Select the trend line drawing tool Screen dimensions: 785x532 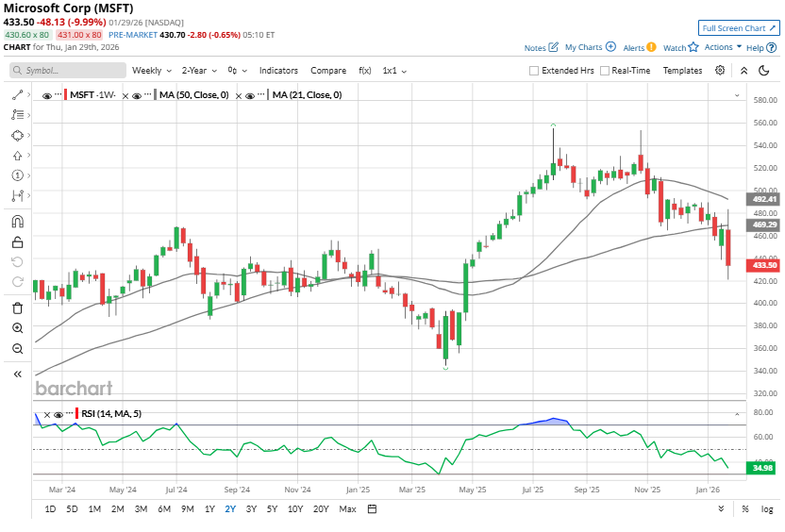pos(17,95)
